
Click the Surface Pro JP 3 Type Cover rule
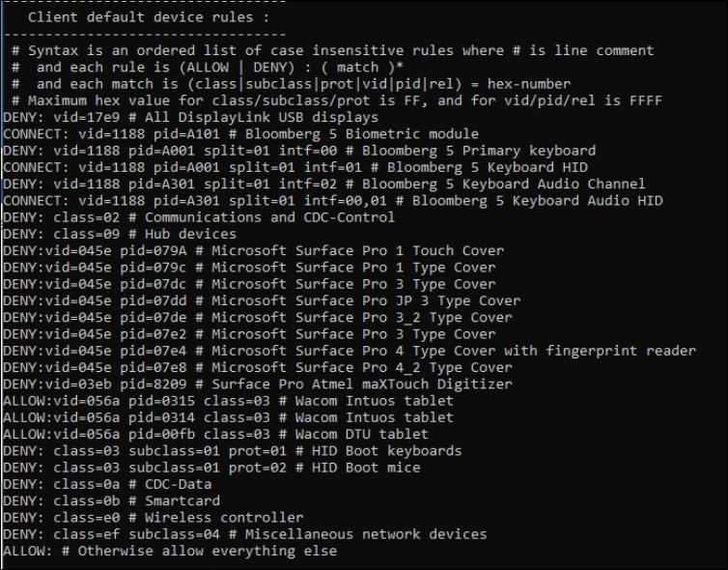click(261, 300)
